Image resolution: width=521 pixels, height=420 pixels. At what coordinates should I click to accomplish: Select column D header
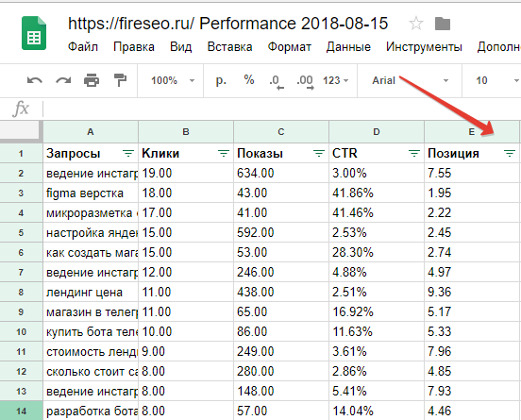click(x=377, y=131)
